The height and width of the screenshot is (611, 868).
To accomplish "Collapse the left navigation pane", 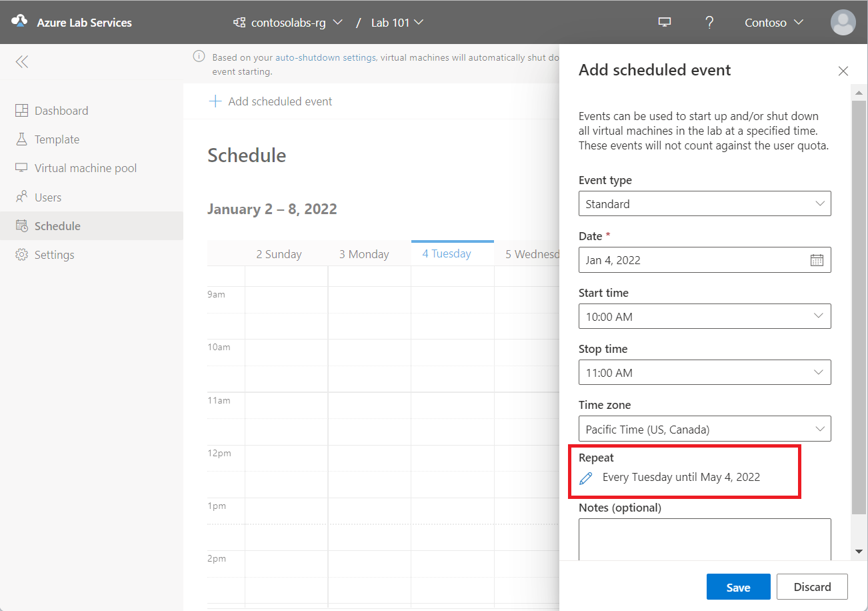I will [21, 61].
